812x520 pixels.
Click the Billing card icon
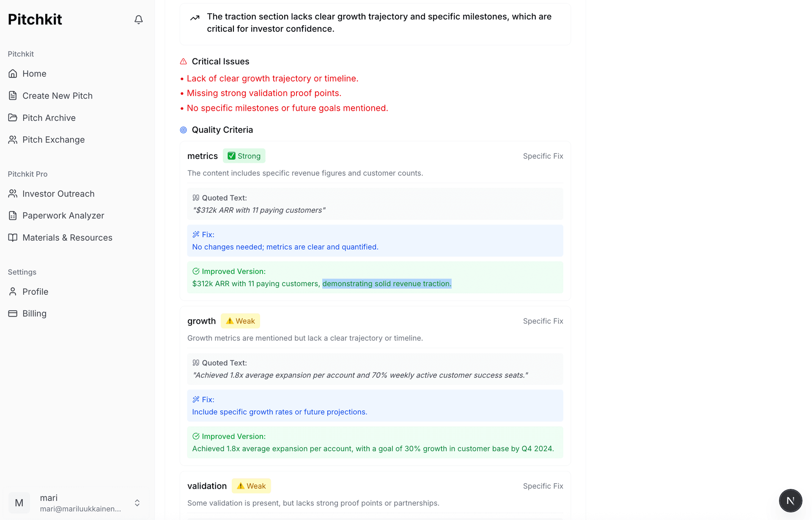(13, 313)
